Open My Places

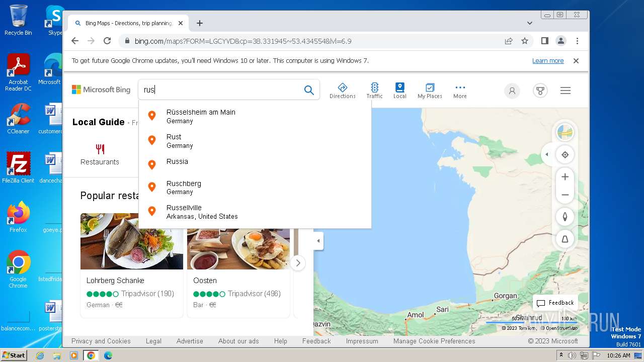tap(430, 90)
